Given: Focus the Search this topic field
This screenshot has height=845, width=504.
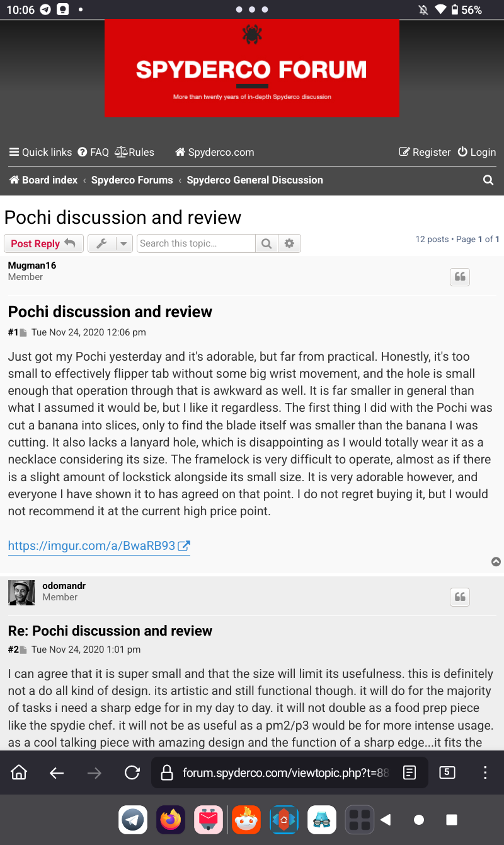Looking at the screenshot, I should click(x=196, y=243).
